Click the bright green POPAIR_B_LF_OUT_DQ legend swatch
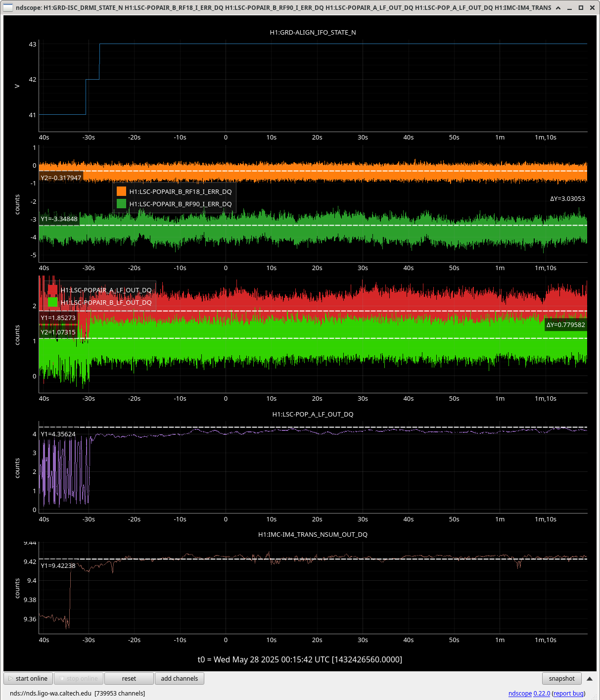The image size is (600, 700). (53, 302)
